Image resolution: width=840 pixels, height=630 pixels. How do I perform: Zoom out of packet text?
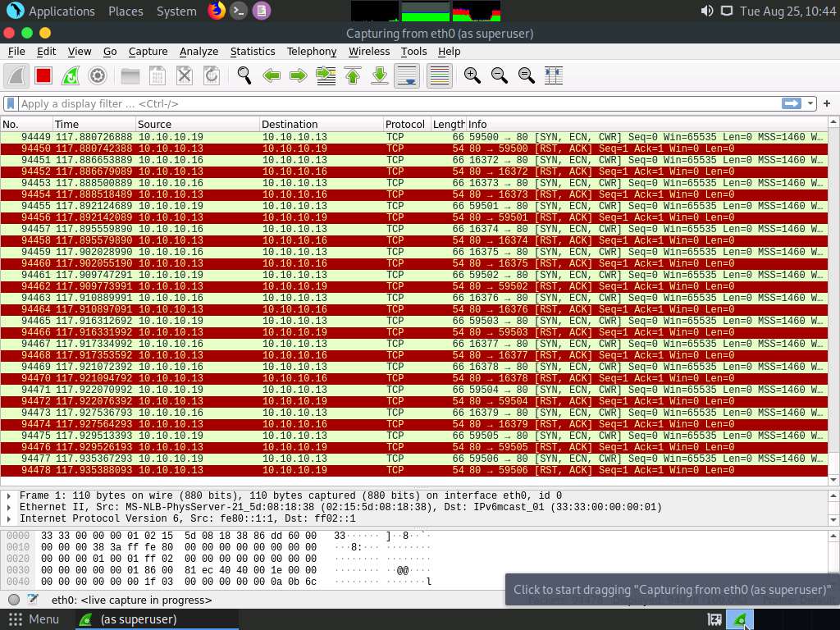[500, 75]
